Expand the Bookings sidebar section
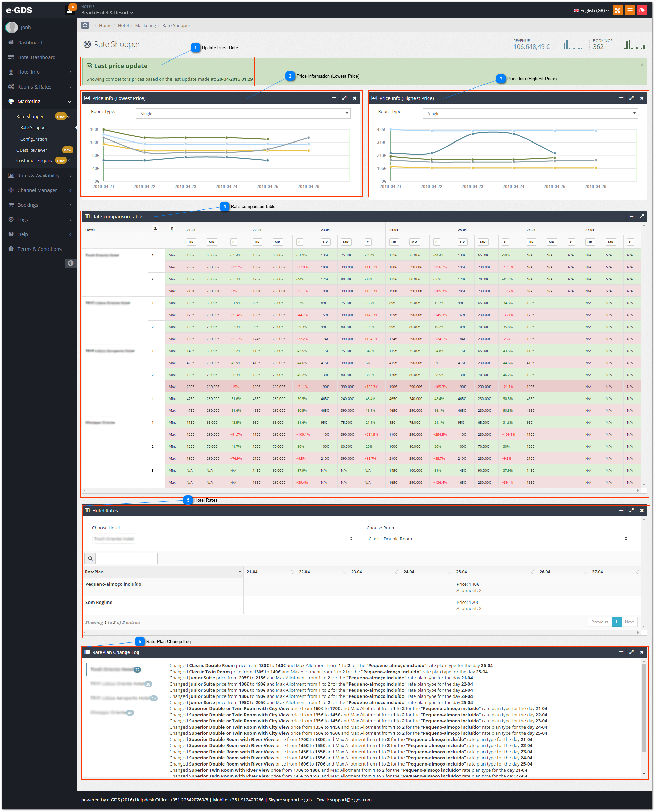655x812 pixels. 39,205
